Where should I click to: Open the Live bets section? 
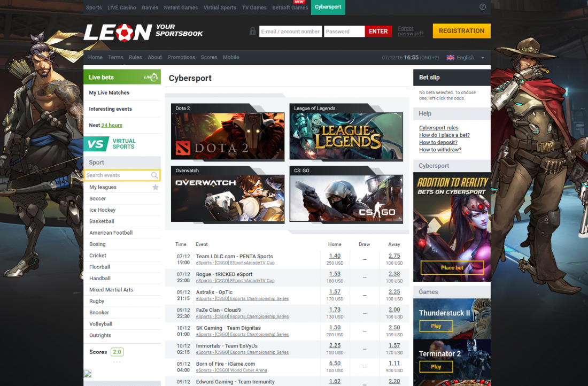122,77
